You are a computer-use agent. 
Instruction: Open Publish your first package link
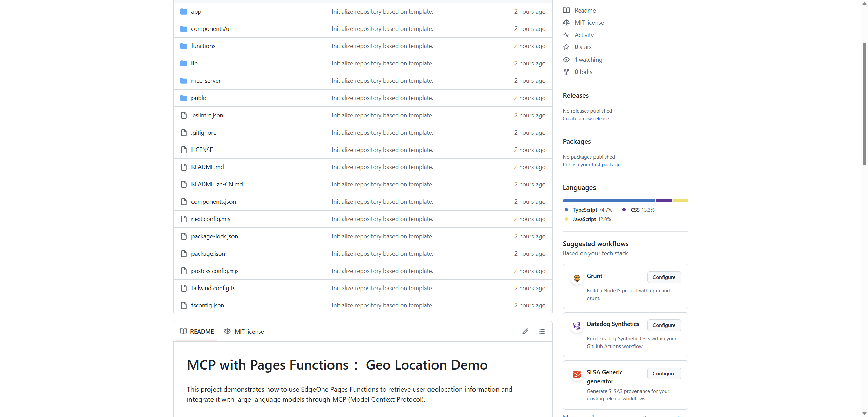pos(591,165)
